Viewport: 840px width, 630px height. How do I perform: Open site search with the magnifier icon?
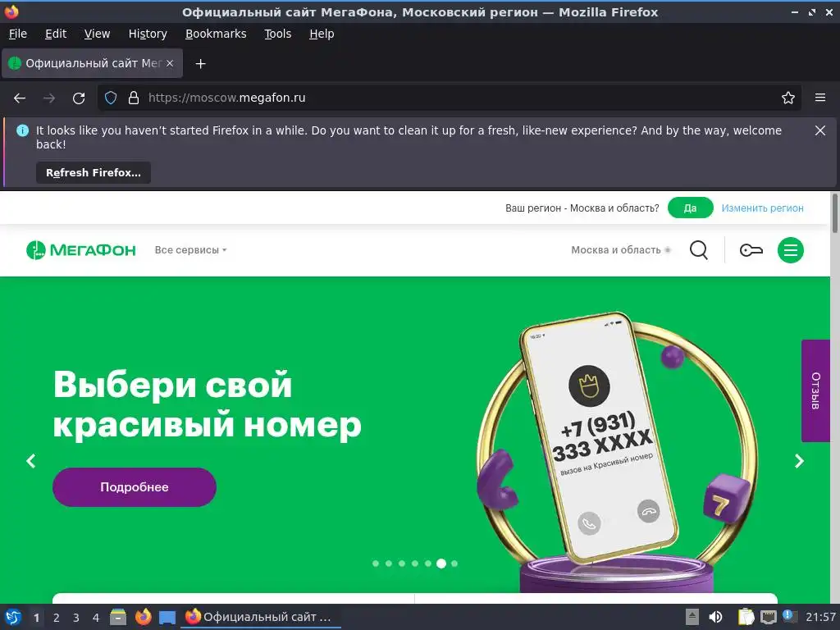[699, 249]
